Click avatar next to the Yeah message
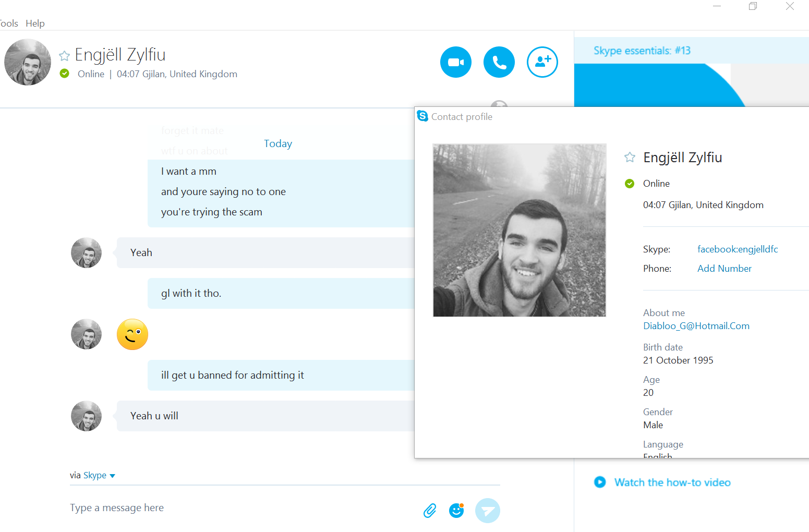 point(86,253)
